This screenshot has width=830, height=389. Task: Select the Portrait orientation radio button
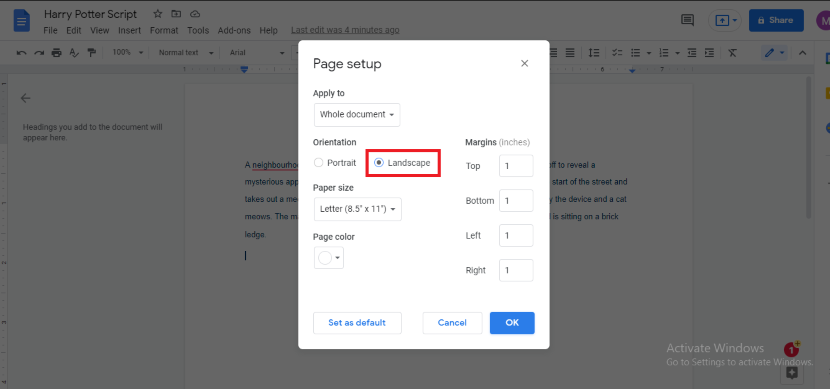(x=318, y=162)
